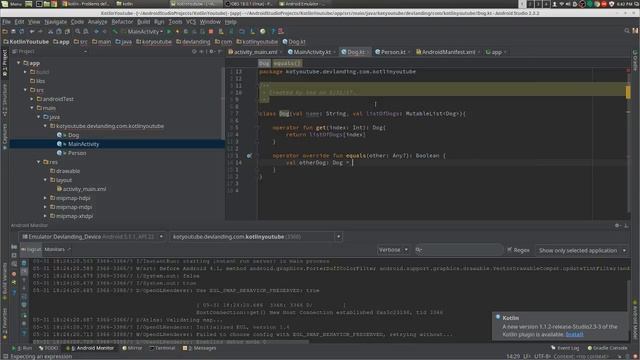Select Person file in project tree
Screen dimensions: 640x360
pos(77,153)
